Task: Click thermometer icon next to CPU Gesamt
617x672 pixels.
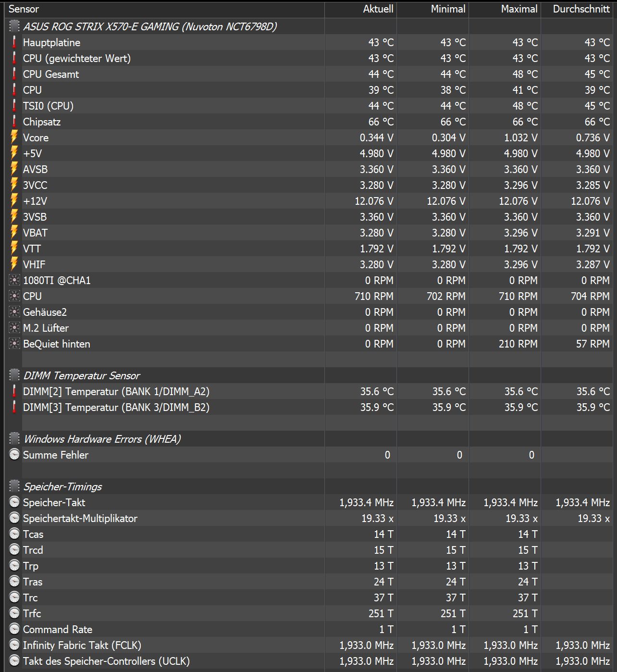Action: pyautogui.click(x=14, y=74)
